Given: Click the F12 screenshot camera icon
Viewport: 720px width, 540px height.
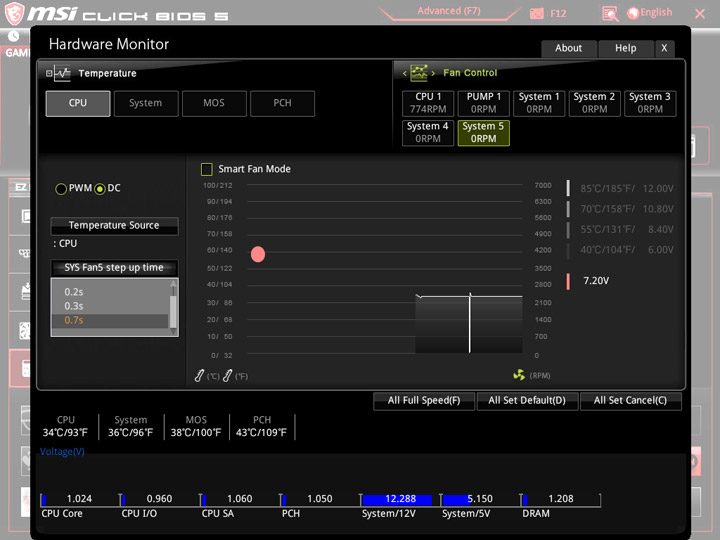Looking at the screenshot, I should (536, 13).
